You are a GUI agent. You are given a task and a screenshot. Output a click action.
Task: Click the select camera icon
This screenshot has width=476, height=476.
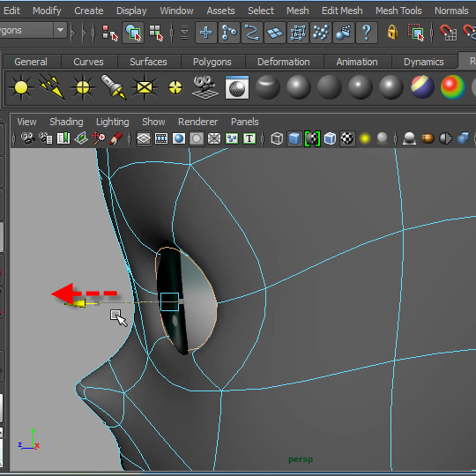tap(27, 138)
